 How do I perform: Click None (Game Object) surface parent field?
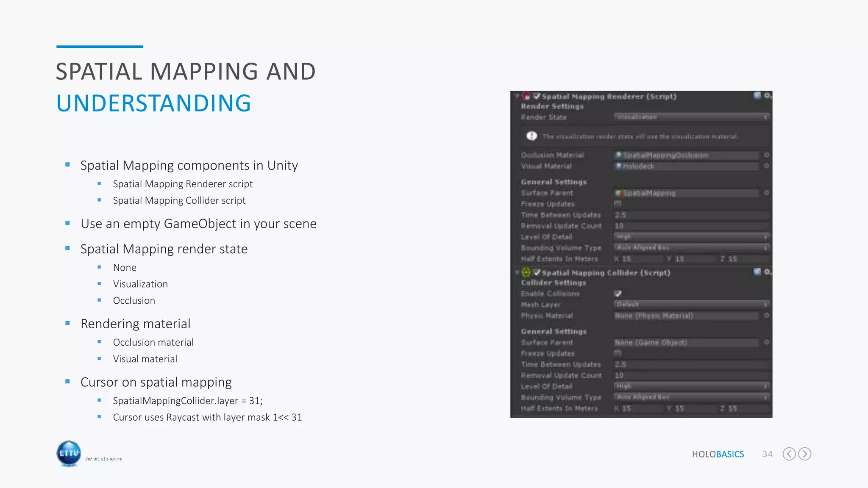click(687, 342)
